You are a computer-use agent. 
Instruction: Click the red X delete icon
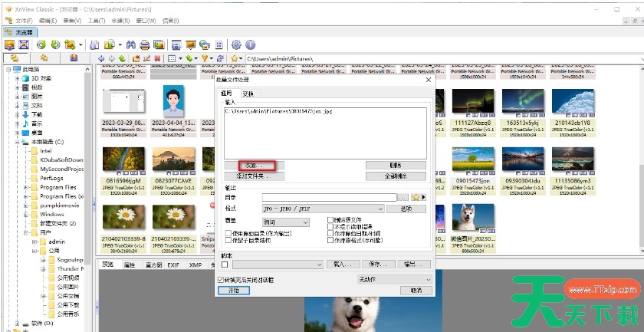point(158,58)
